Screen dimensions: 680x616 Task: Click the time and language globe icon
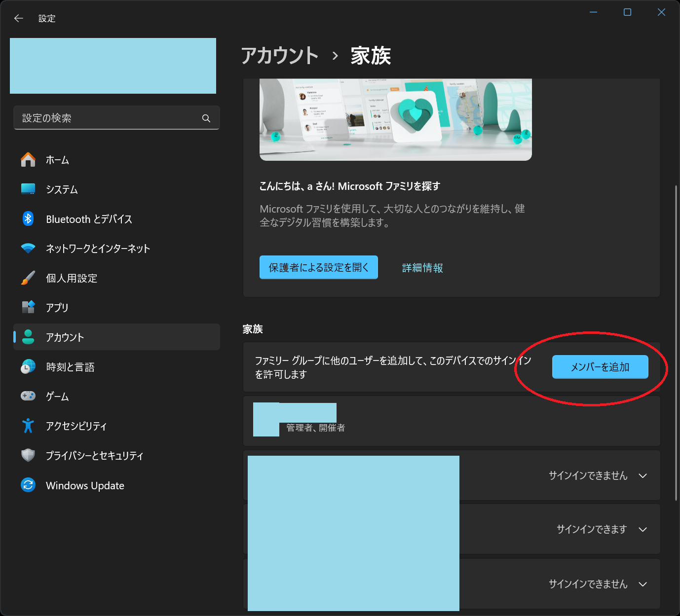tap(28, 366)
